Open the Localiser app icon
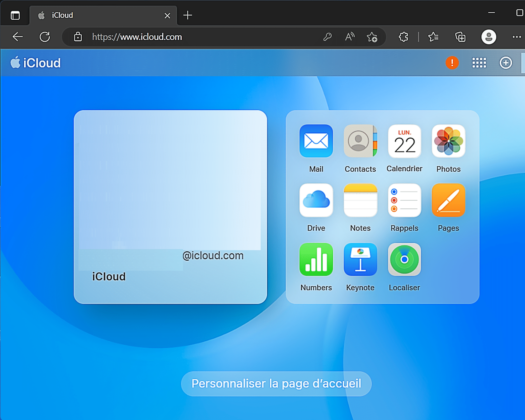Image resolution: width=525 pixels, height=420 pixels. tap(404, 259)
